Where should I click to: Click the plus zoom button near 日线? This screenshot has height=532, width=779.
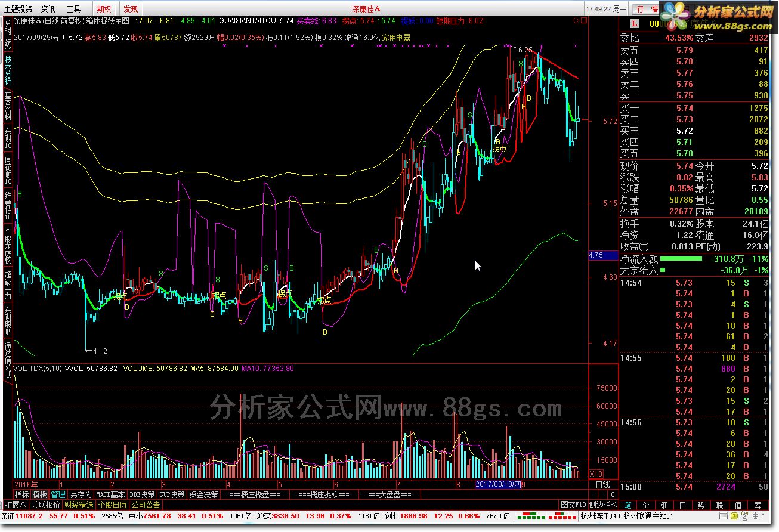[593, 494]
